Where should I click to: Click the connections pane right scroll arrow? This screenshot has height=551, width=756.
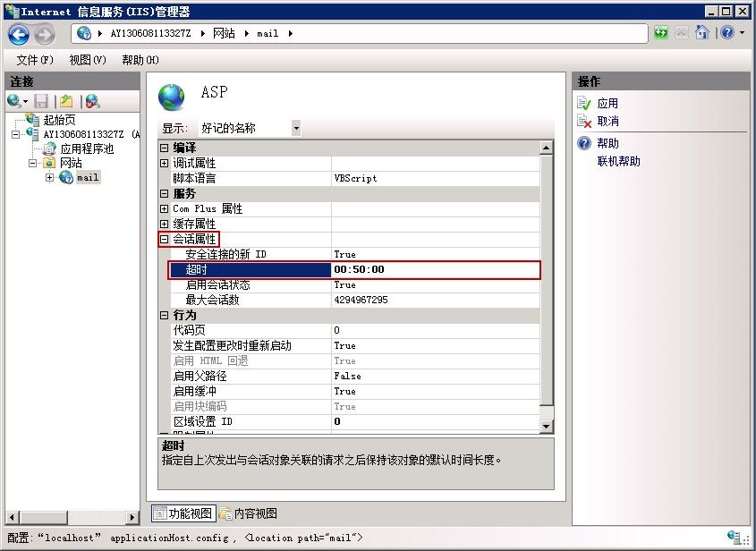pyautogui.click(x=132, y=517)
